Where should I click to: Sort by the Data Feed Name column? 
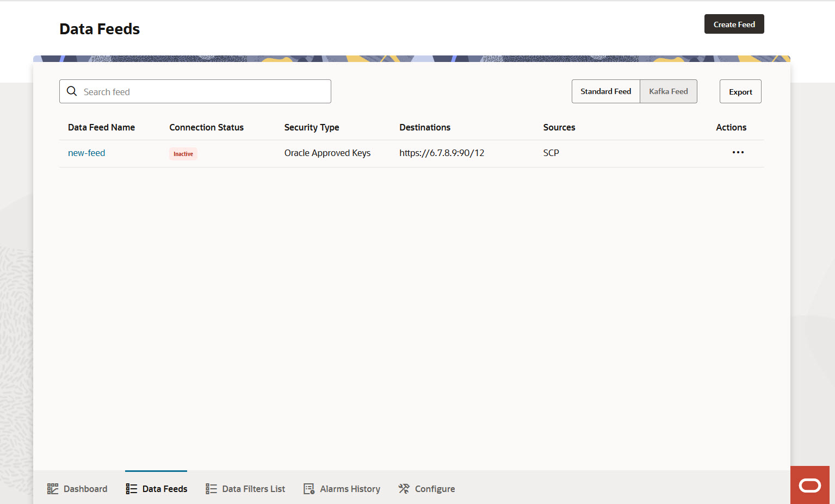[x=101, y=127]
